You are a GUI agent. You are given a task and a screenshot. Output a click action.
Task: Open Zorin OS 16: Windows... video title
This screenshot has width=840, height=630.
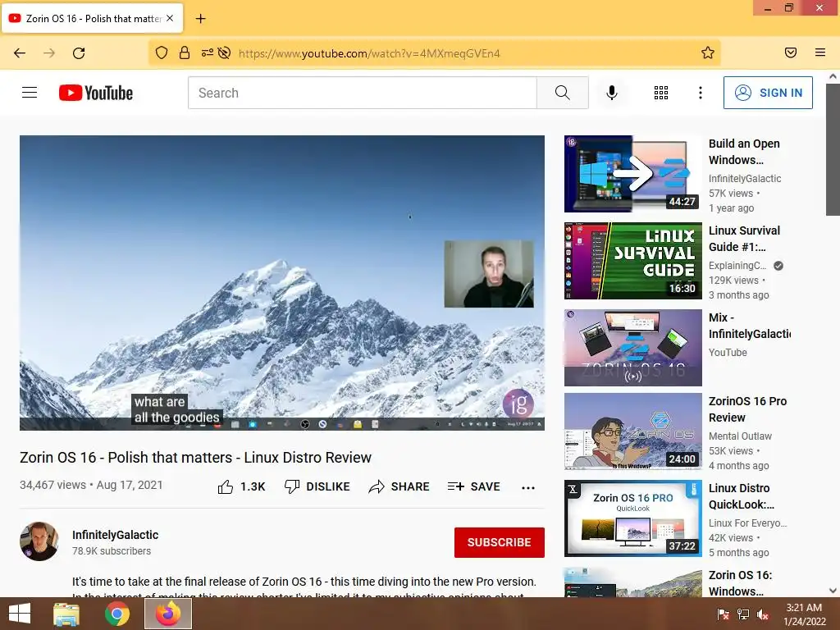(740, 583)
